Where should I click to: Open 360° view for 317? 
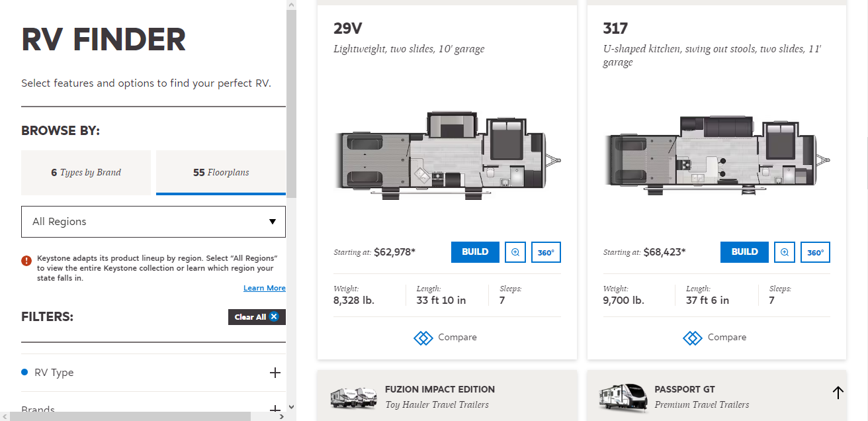pos(815,252)
